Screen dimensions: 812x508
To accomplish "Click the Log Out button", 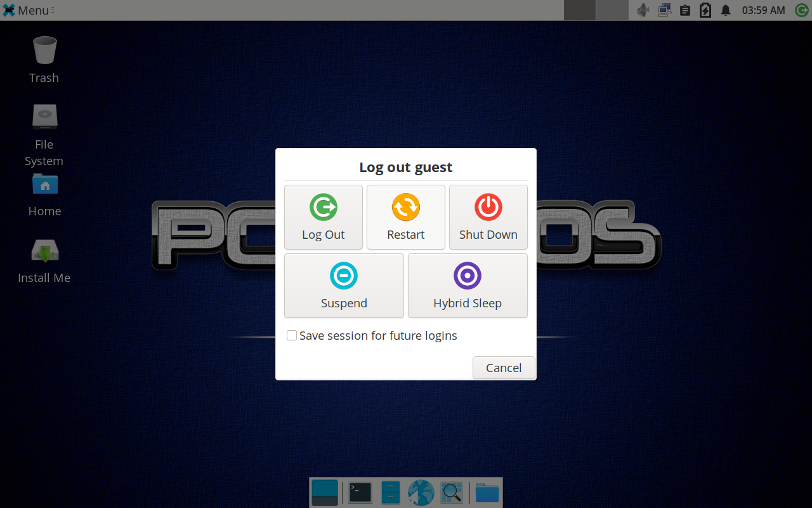I will coord(324,217).
